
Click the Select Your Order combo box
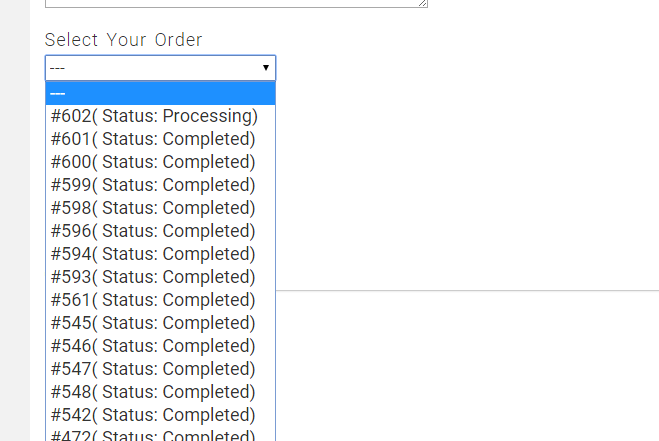click(x=150, y=68)
